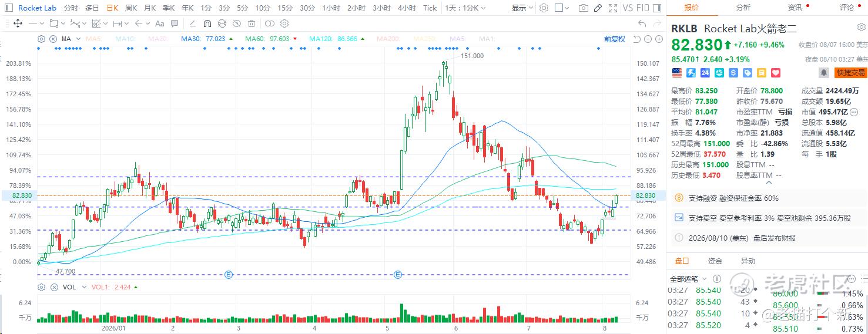Open the 显示 display dropdown
The height and width of the screenshot is (334, 868).
[x=522, y=8]
